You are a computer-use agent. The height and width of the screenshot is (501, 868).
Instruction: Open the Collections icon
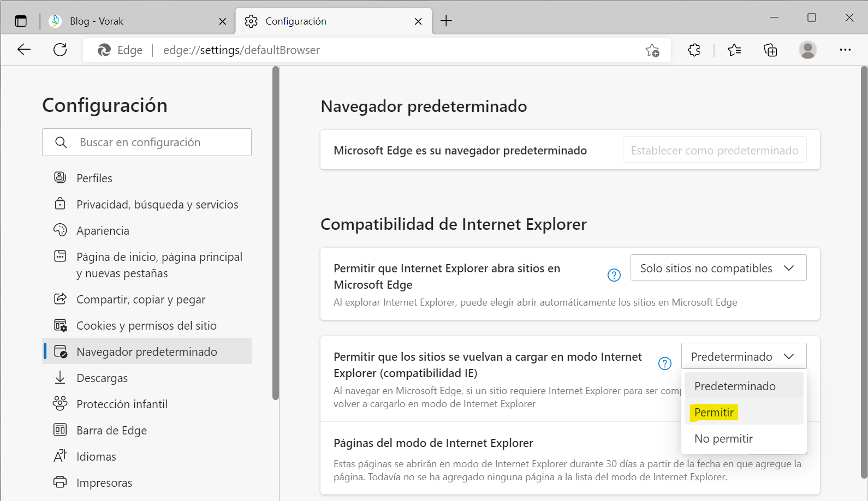[770, 50]
